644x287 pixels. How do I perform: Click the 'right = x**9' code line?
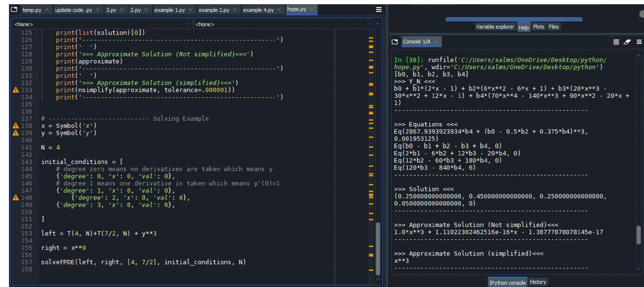coord(63,248)
